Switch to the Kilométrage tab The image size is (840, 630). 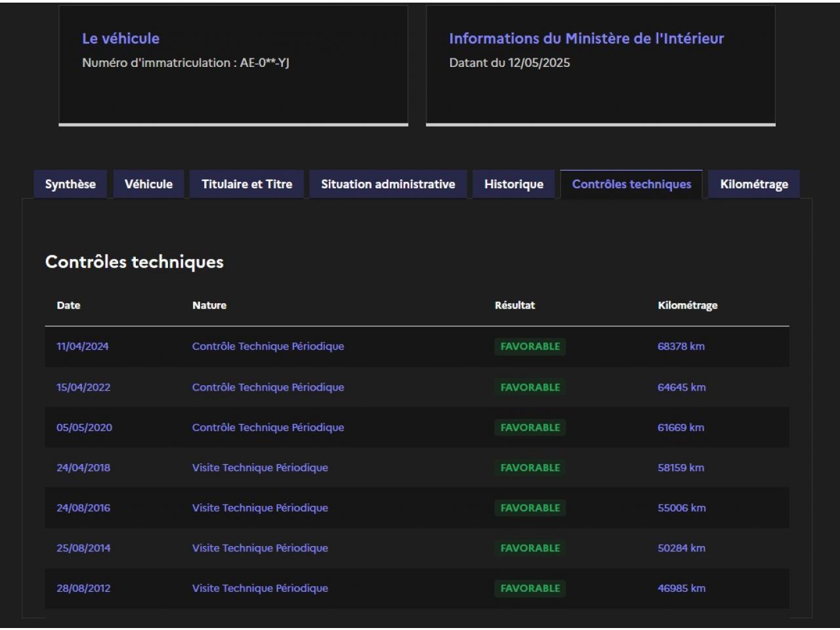(754, 184)
